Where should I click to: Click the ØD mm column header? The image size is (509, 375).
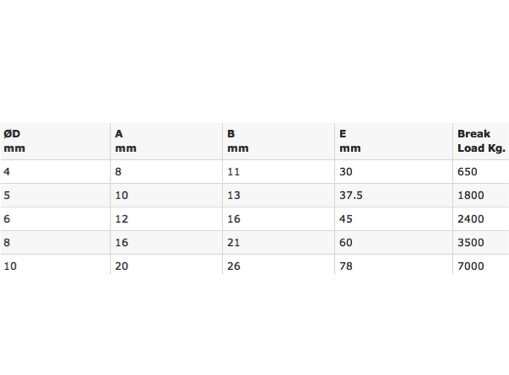point(55,141)
